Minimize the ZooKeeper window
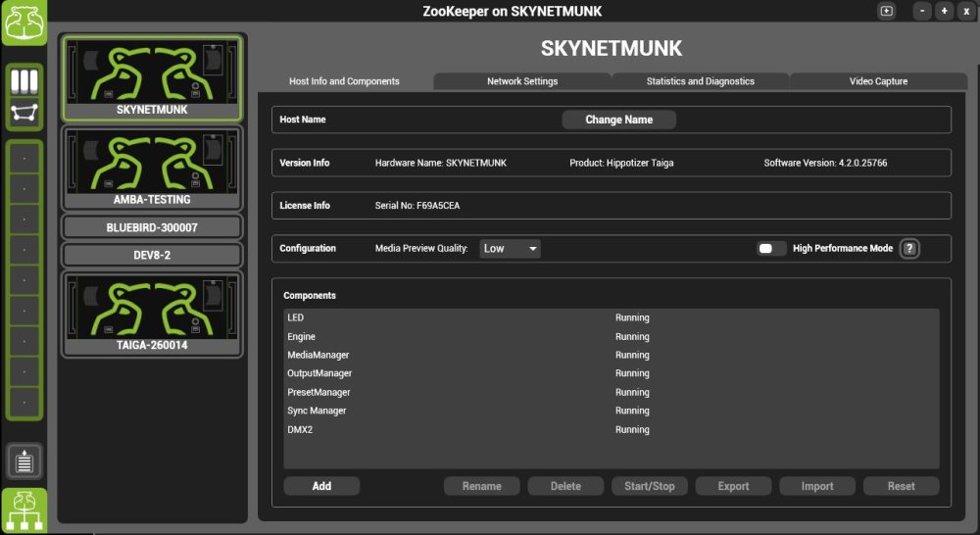980x535 pixels. 922,11
